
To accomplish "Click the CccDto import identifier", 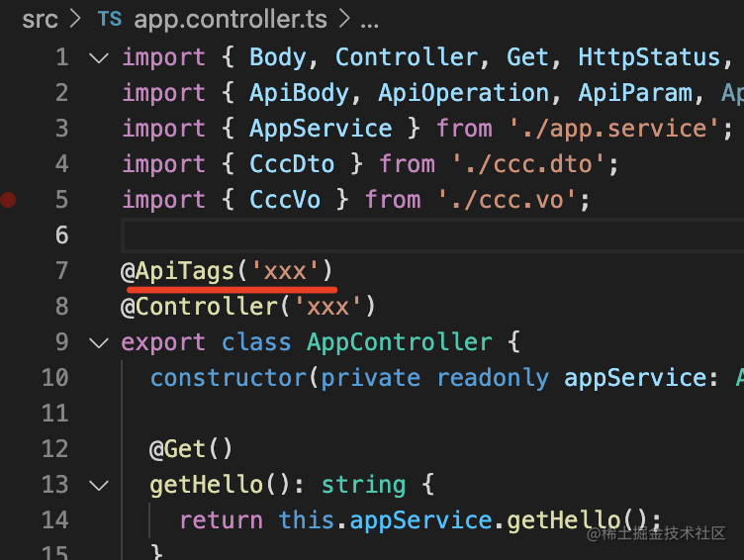I will click(292, 164).
